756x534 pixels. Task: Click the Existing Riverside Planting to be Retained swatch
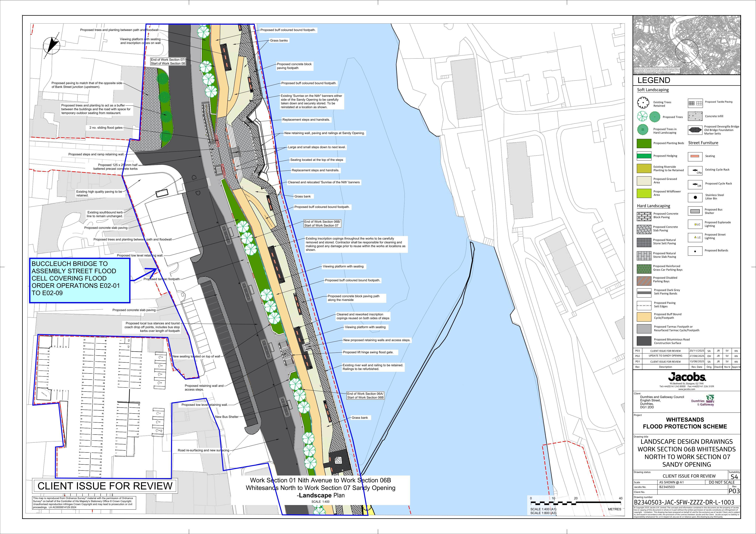click(644, 169)
